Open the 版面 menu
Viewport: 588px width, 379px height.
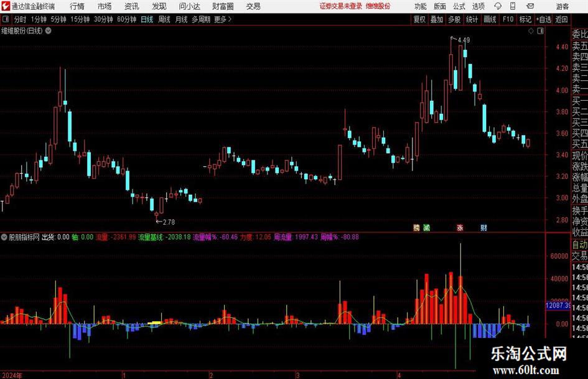coord(439,6)
